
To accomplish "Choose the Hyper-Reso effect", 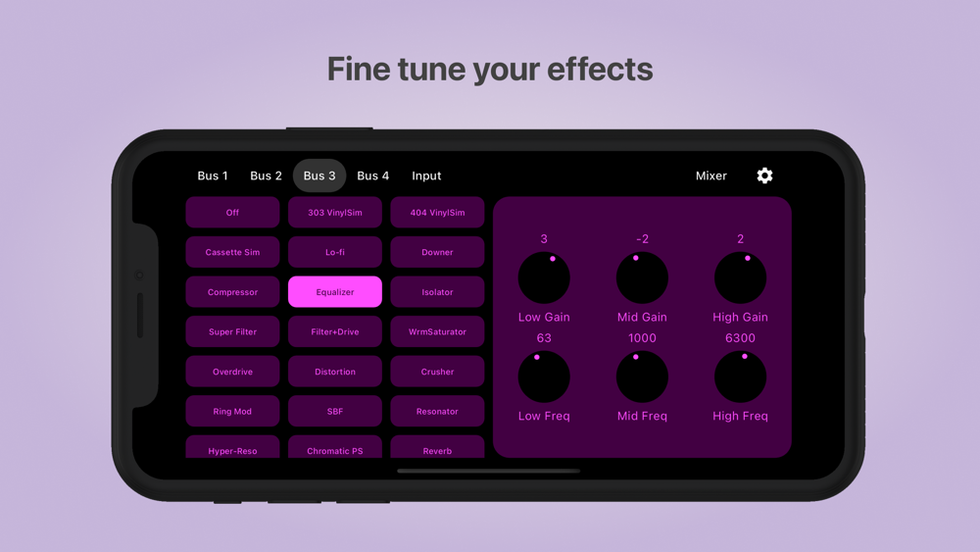I will pos(232,447).
